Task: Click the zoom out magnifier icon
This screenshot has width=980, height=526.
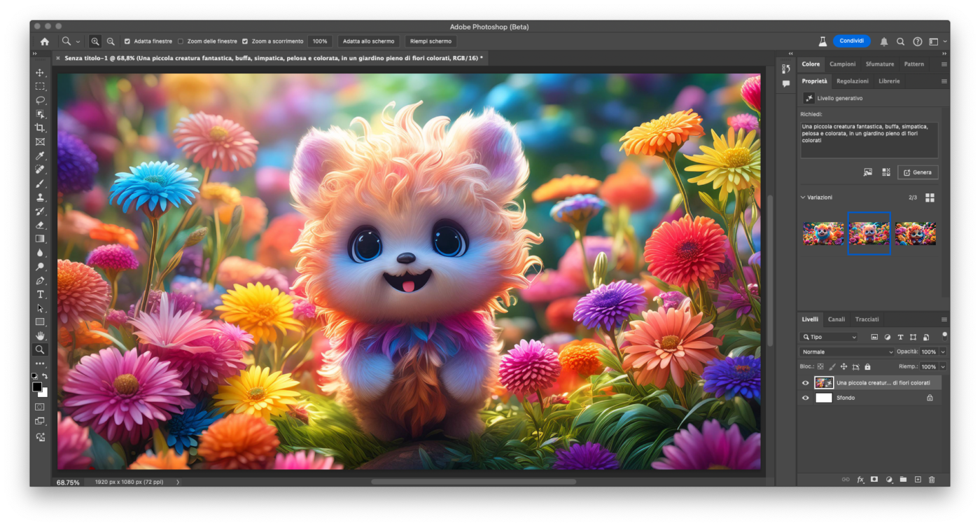Action: pyautogui.click(x=111, y=41)
